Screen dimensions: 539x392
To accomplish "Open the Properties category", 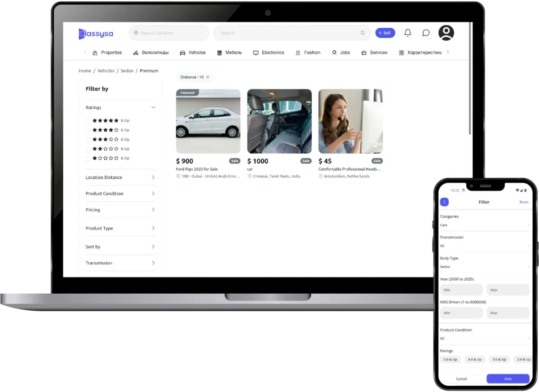I will pos(107,53).
